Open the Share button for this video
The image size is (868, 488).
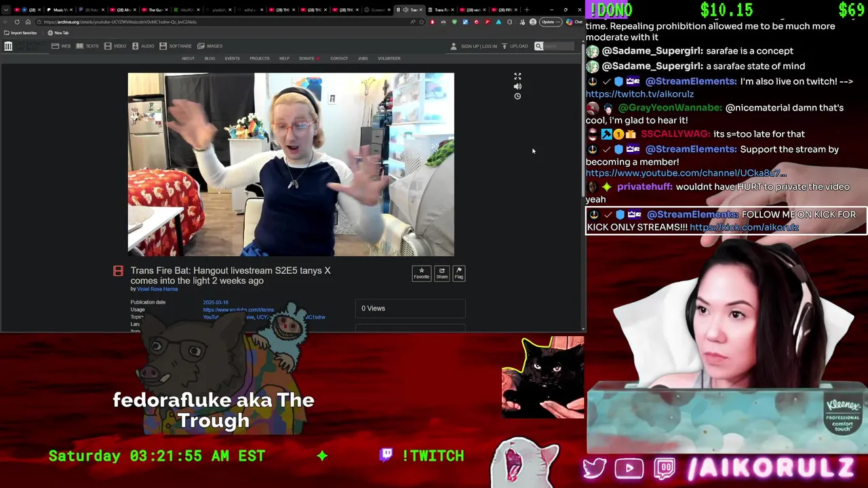pyautogui.click(x=441, y=273)
